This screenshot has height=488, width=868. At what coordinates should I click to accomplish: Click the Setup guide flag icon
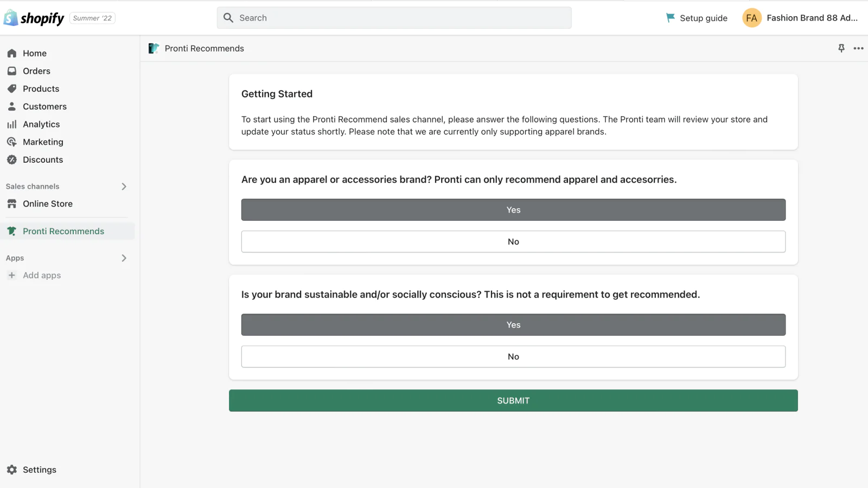pos(671,18)
